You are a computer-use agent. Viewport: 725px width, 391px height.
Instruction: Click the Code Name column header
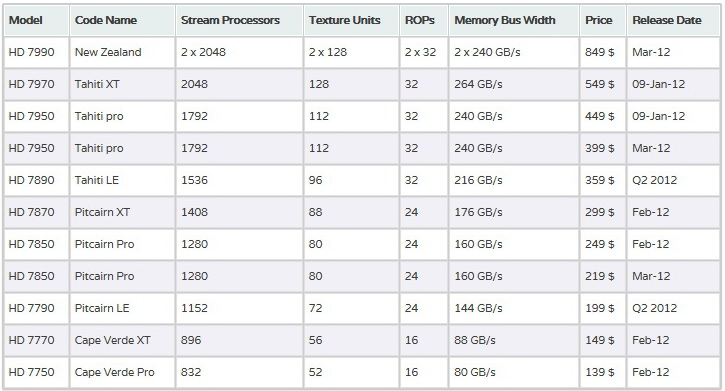(123, 20)
